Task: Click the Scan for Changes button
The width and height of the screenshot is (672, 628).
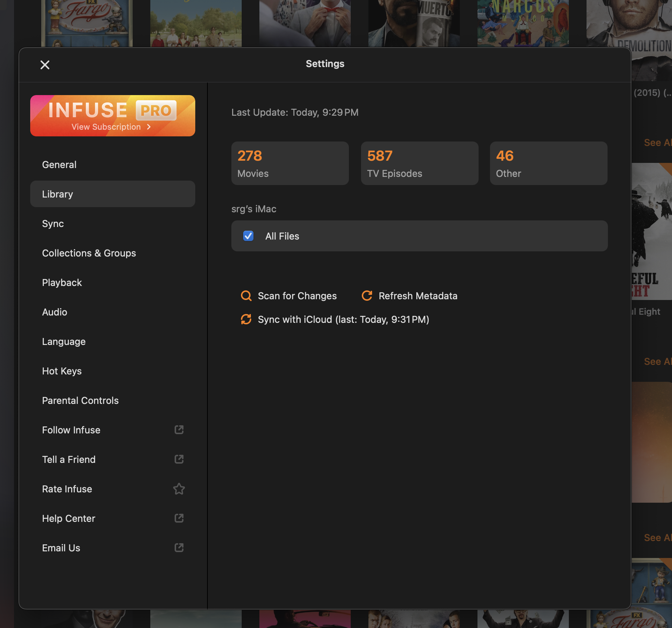Action: pyautogui.click(x=288, y=296)
